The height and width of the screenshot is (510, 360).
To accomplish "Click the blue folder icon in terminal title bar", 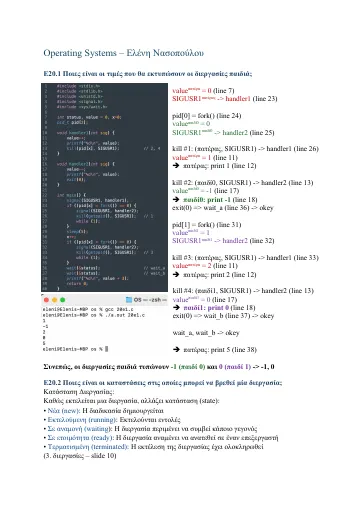I will 129,300.
